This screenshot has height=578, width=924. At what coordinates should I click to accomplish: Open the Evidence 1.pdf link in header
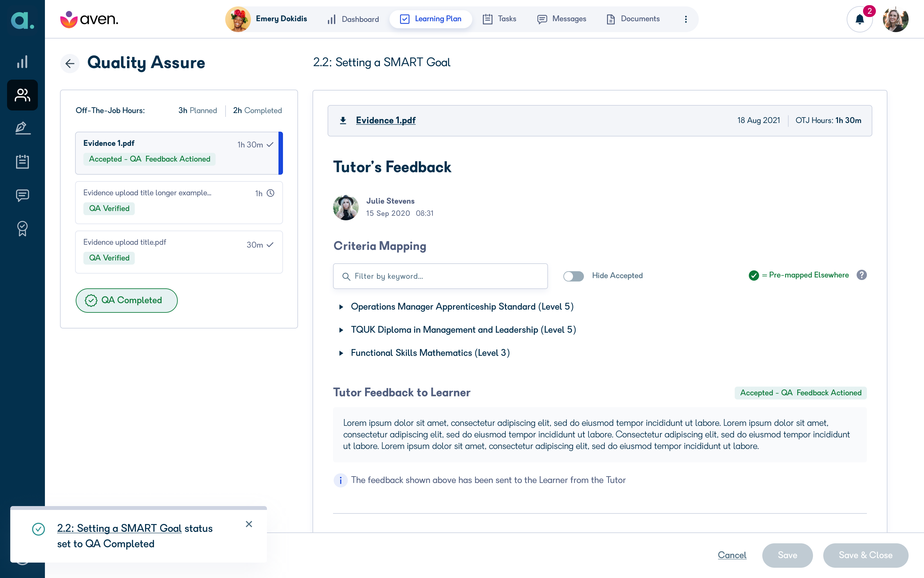coord(386,120)
